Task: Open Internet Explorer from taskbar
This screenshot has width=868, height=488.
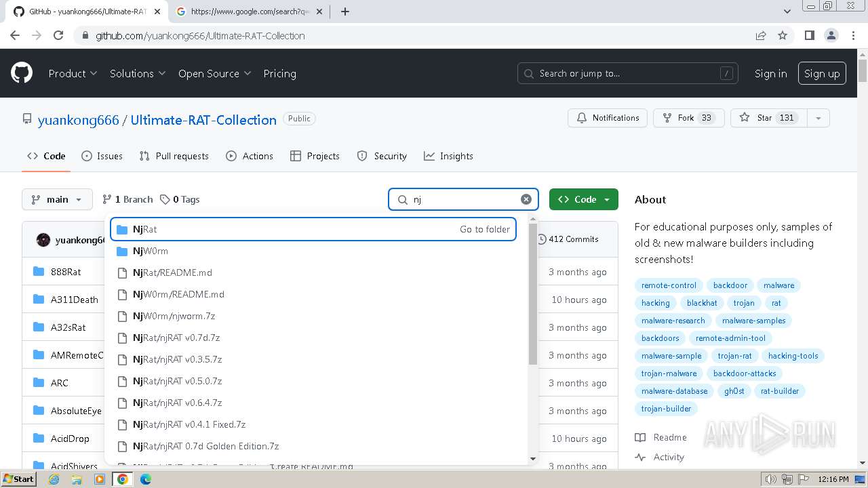Action: (x=54, y=479)
